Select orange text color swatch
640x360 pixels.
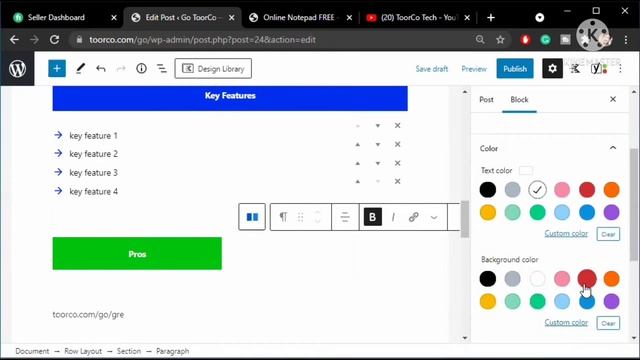pos(611,190)
